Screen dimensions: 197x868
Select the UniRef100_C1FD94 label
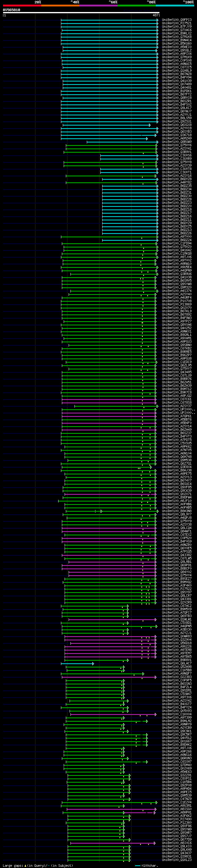[177, 243]
